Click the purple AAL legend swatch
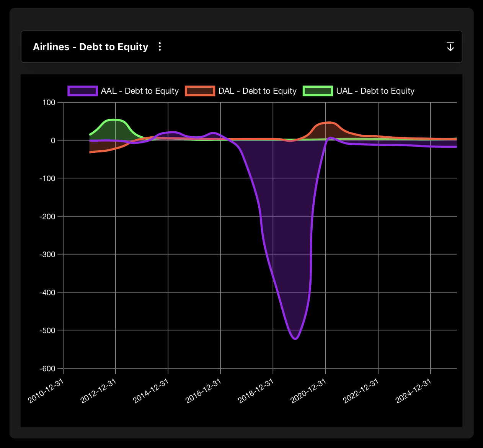 83,91
